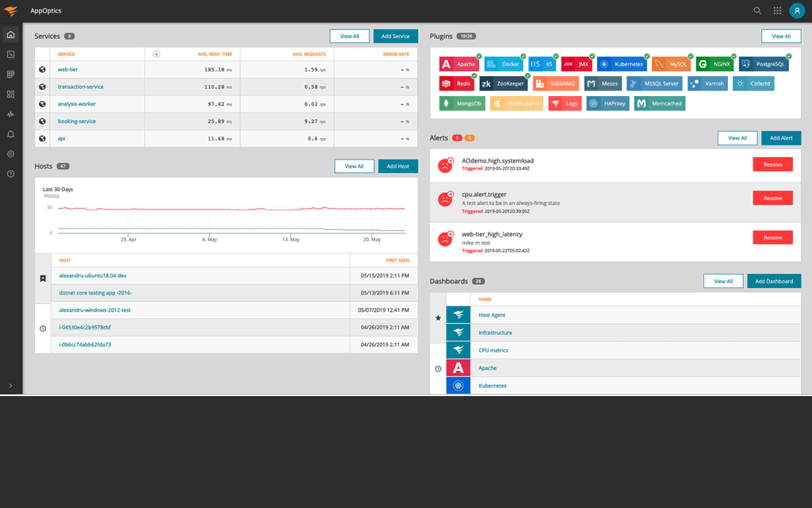Open the api service link

(61, 138)
